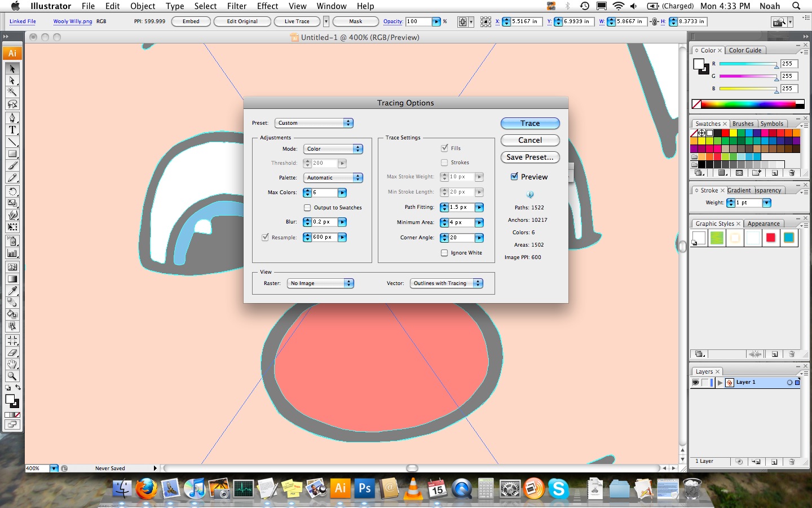Image resolution: width=812 pixels, height=508 pixels.
Task: Open the Palette dropdown
Action: (x=333, y=177)
